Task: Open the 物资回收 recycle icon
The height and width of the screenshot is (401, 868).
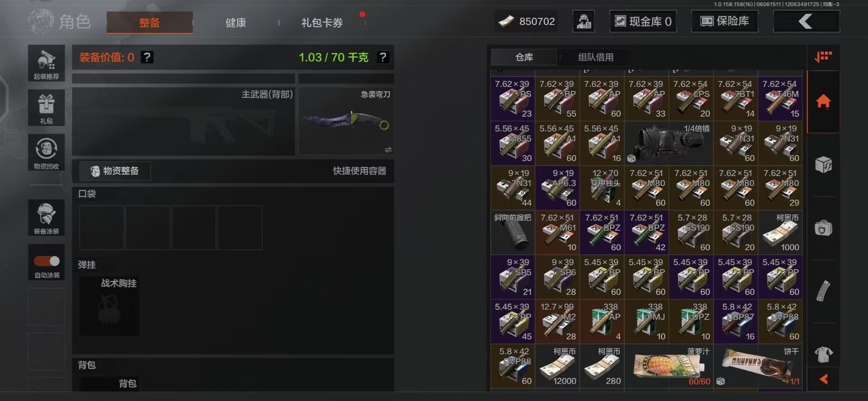Action: [x=46, y=152]
